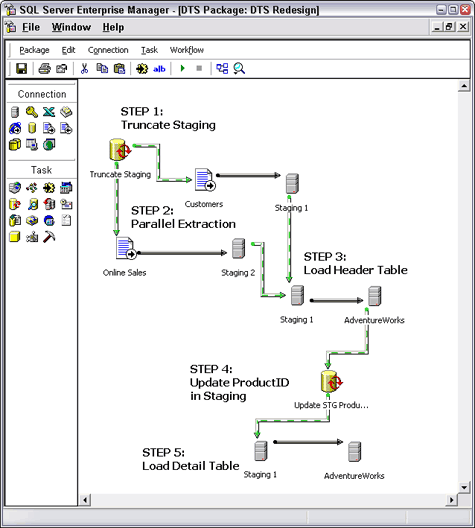Screen dimensions: 475x528
Task: Click the 'STEP 5: Load Detail Table' annotation
Action: 191,459
